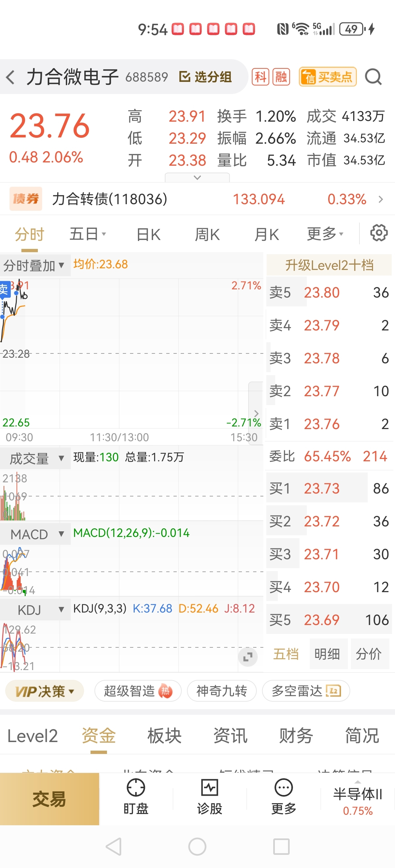Image resolution: width=395 pixels, height=868 pixels.
Task: Tap 超级智造 hot tag chip
Action: [138, 691]
